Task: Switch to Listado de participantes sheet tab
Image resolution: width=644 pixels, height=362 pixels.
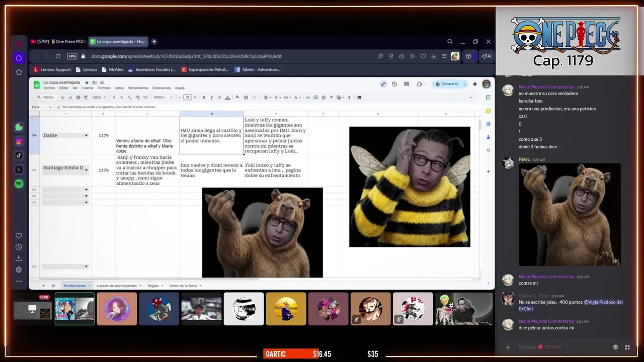Action: (118, 286)
